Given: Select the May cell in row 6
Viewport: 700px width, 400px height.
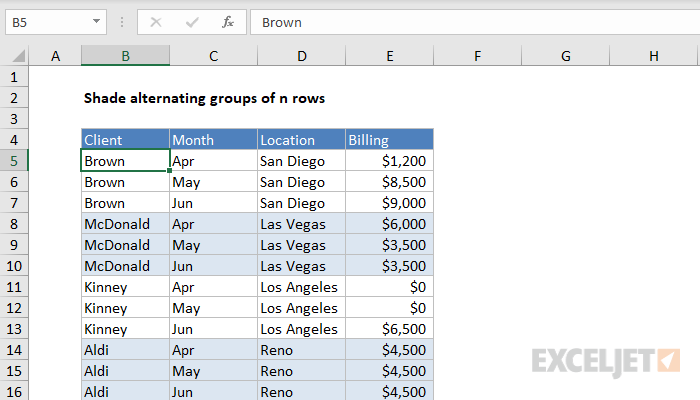Looking at the screenshot, I should tap(213, 182).
